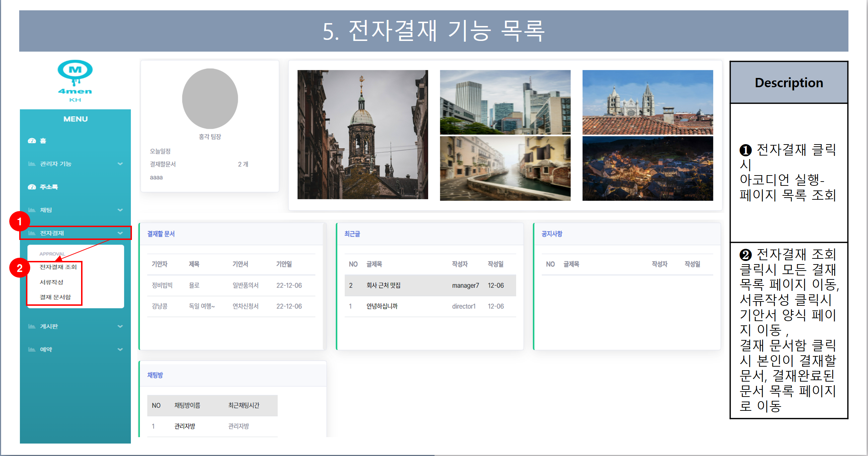Image resolution: width=868 pixels, height=456 pixels.
Task: Select the 홈 menu icon in sidebar
Action: 31,140
